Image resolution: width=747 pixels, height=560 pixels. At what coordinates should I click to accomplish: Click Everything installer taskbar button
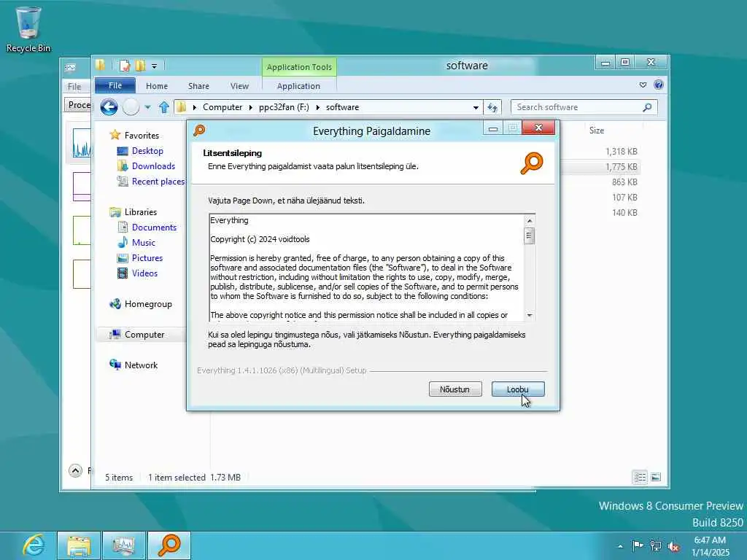tap(169, 545)
